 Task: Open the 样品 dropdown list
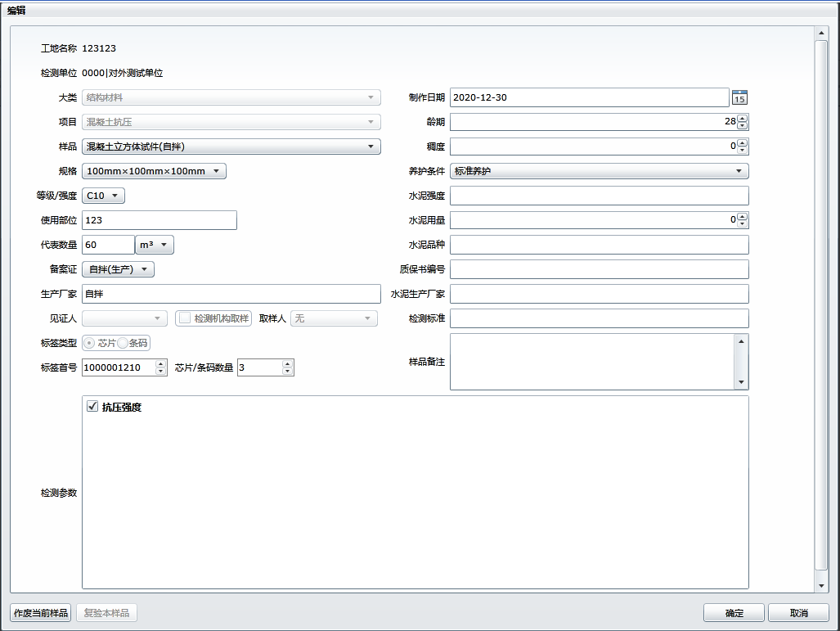[x=231, y=146]
